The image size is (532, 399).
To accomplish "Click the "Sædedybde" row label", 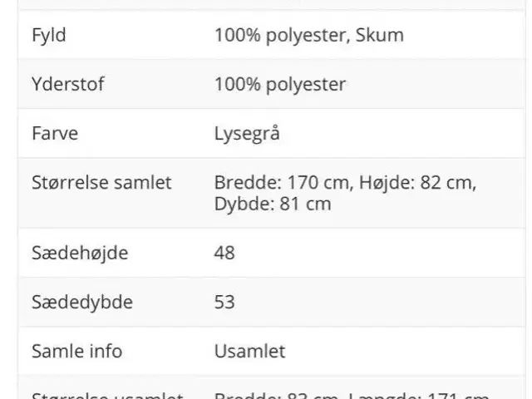I will 81,302.
